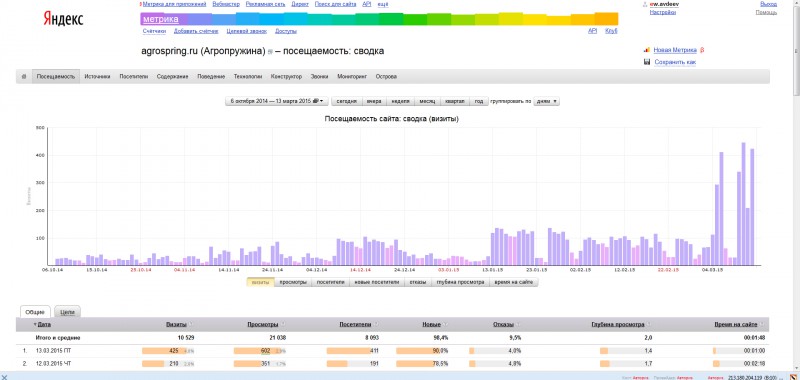
Task: Click the help icon beside Отказы column header
Action: (517, 324)
